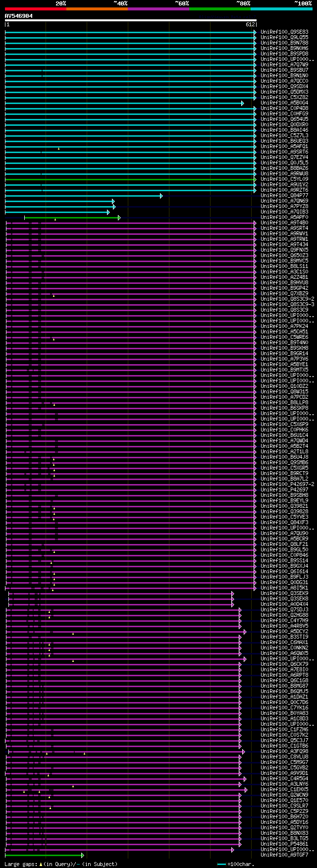Click the red 20% identity color segment
This screenshot has width=317, height=868.
(x=36, y=8)
